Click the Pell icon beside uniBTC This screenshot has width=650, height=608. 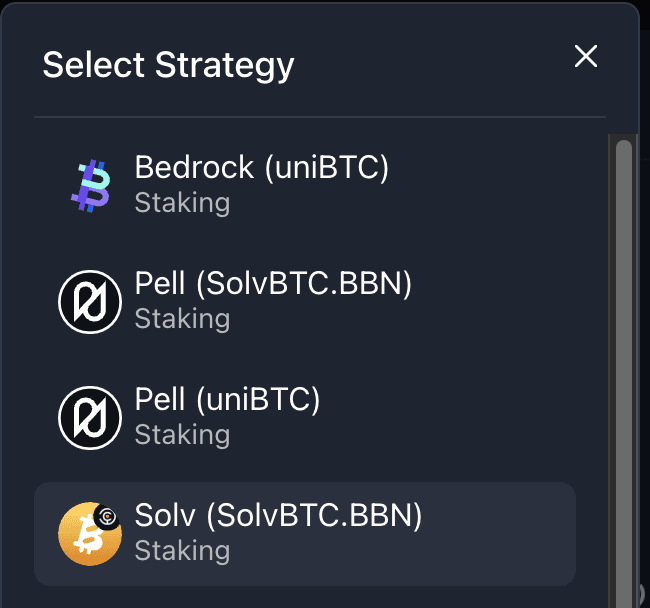tap(90, 417)
